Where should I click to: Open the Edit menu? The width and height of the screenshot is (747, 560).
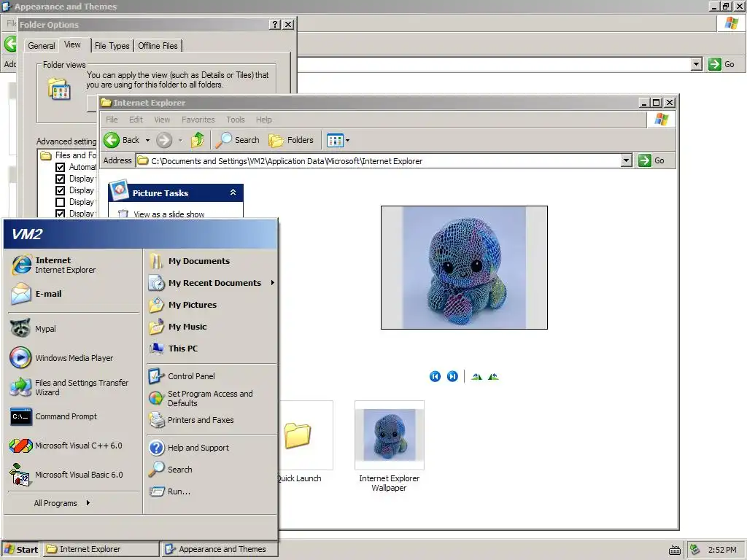coord(136,120)
